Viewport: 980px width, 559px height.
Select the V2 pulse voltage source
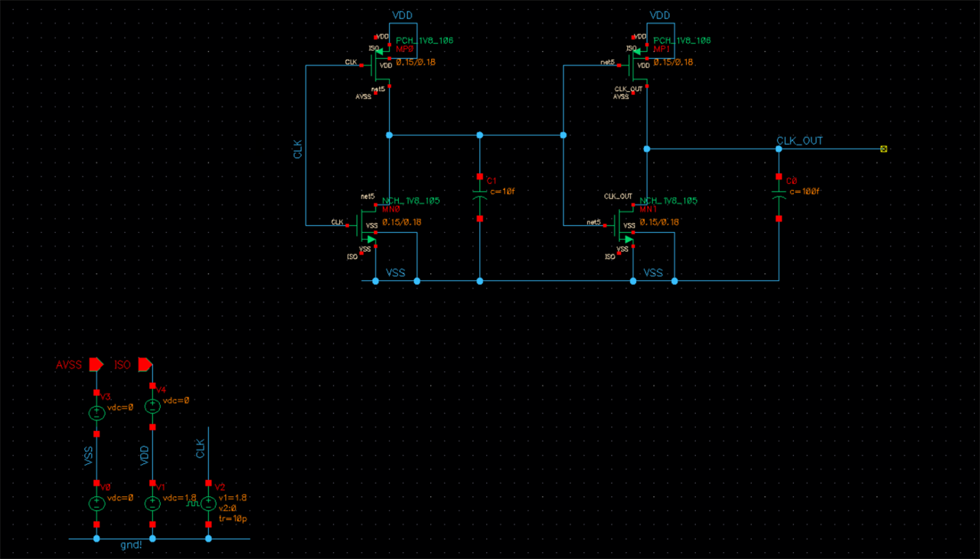[x=208, y=503]
